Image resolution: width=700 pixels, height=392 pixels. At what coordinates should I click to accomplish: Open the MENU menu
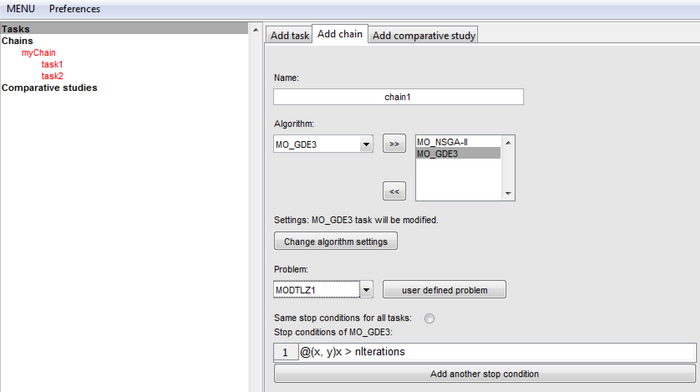[21, 9]
